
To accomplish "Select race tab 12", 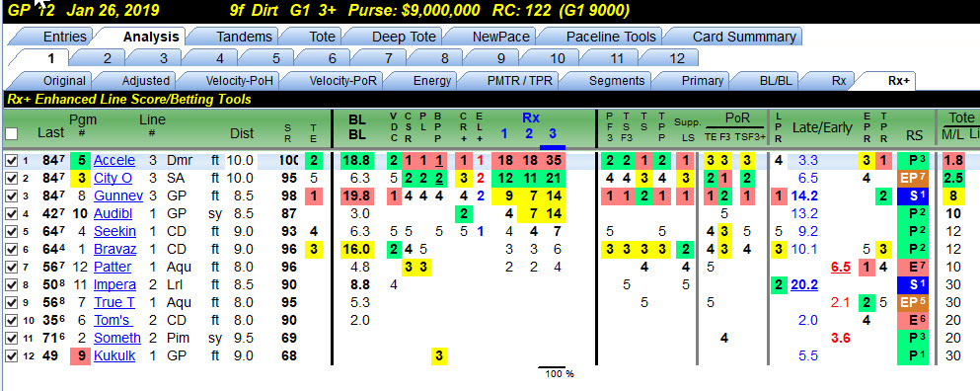I will (677, 59).
